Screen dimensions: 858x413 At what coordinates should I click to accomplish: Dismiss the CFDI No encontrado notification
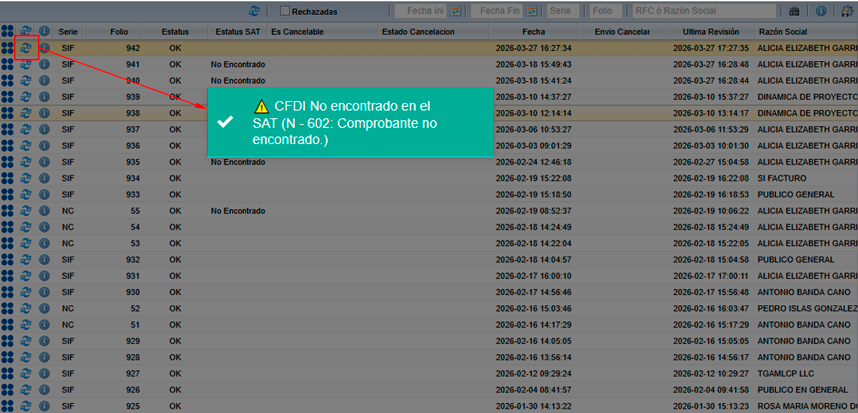point(226,122)
